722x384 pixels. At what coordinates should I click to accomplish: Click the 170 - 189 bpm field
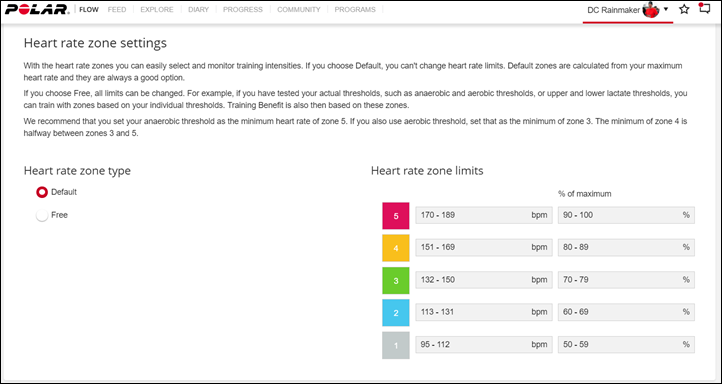[484, 215]
